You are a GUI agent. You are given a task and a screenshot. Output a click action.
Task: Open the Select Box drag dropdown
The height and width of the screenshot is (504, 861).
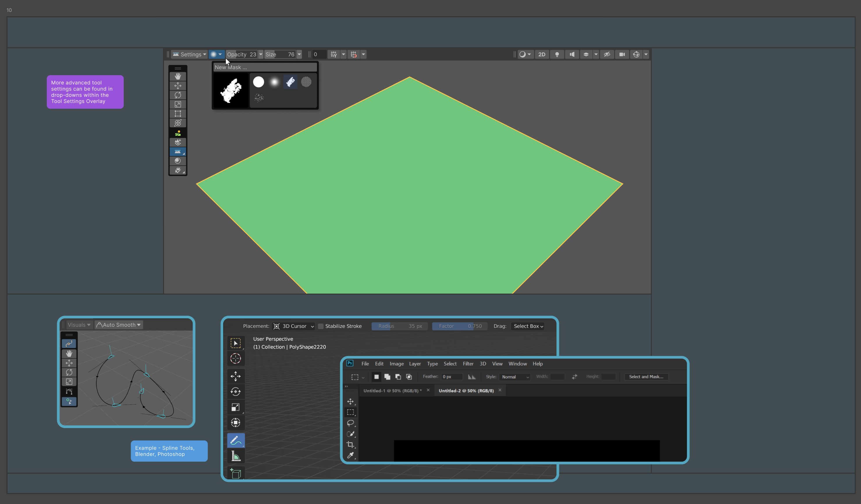tap(528, 326)
